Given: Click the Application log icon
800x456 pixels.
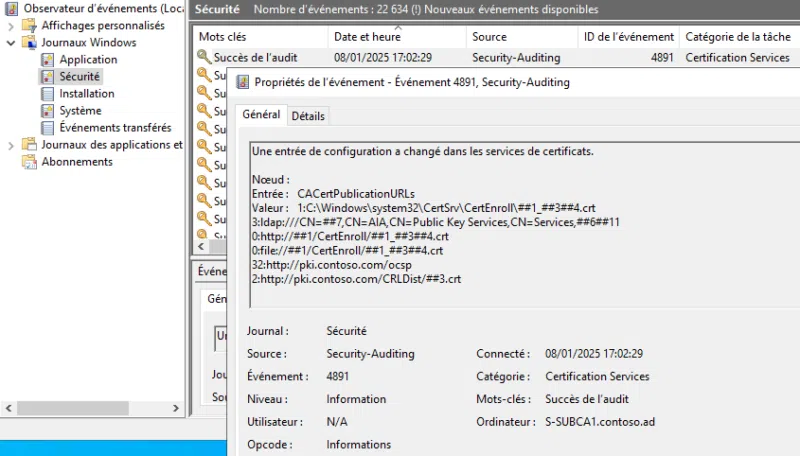Looking at the screenshot, I should 47,60.
